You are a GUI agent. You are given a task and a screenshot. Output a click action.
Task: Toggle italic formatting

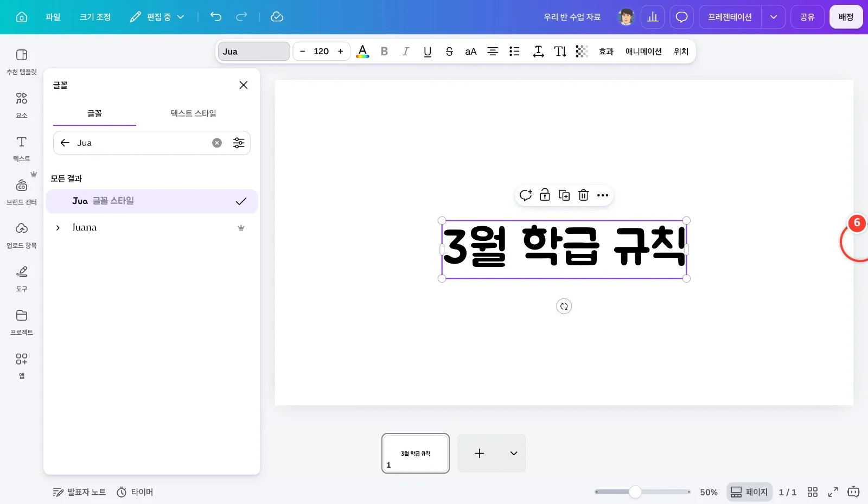(x=406, y=52)
